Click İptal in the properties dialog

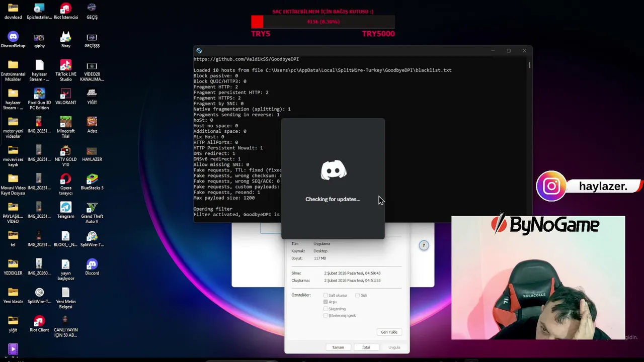[x=366, y=347]
